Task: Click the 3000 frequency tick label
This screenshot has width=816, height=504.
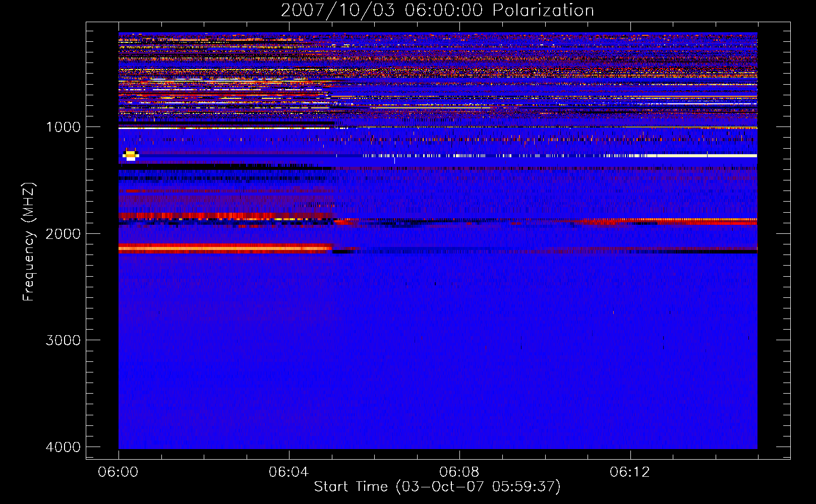Action: click(63, 340)
